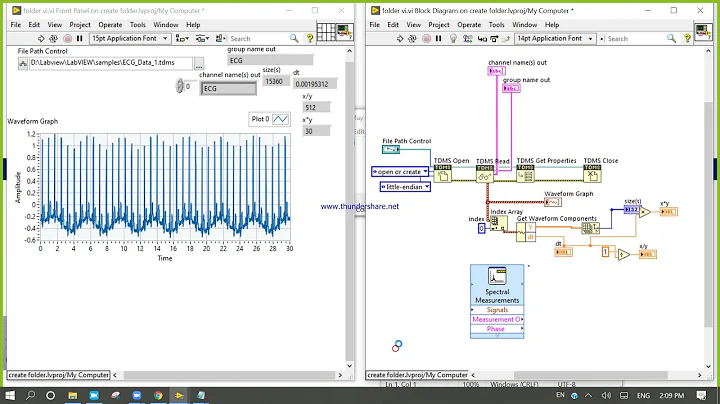720x404 pixels.
Task: Click Plot 0 legend sample
Action: tap(280, 119)
